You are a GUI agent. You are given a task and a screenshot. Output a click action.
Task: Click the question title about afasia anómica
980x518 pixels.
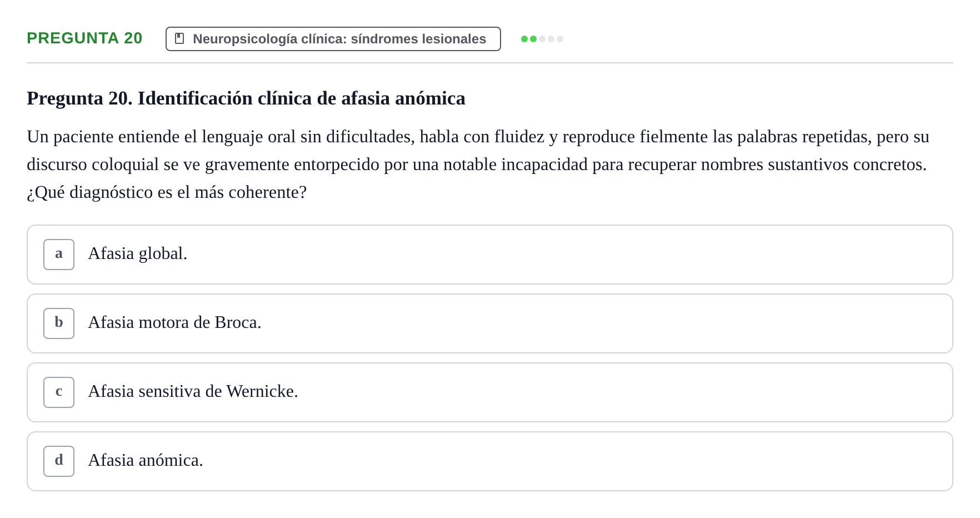pos(246,98)
